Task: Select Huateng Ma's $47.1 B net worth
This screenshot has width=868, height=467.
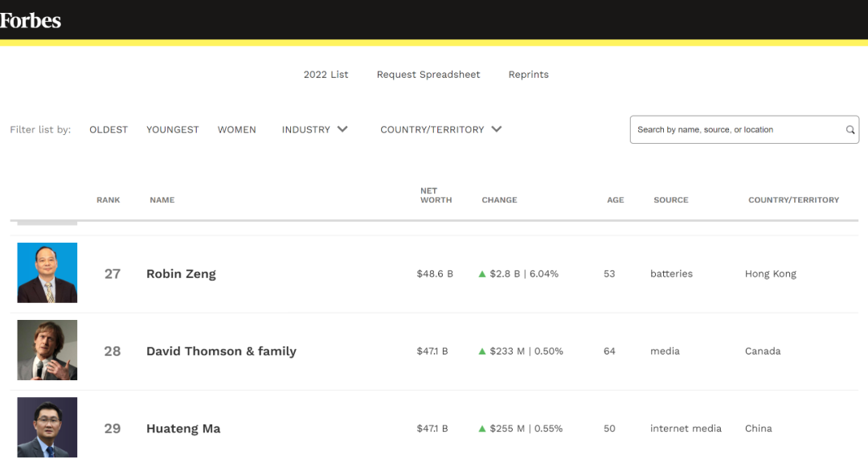Action: tap(432, 429)
